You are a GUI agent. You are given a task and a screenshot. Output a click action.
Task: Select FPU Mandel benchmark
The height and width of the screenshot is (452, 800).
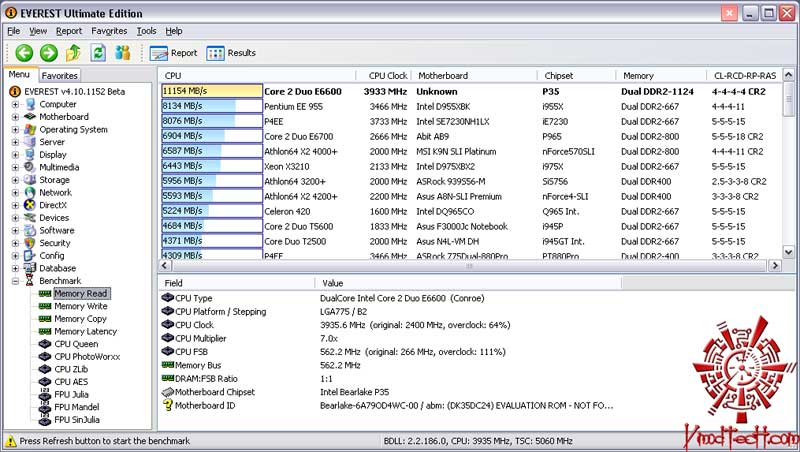(x=77, y=407)
